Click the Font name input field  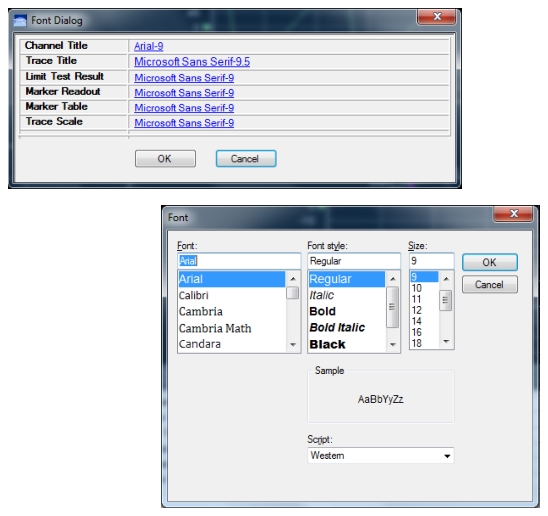(239, 261)
